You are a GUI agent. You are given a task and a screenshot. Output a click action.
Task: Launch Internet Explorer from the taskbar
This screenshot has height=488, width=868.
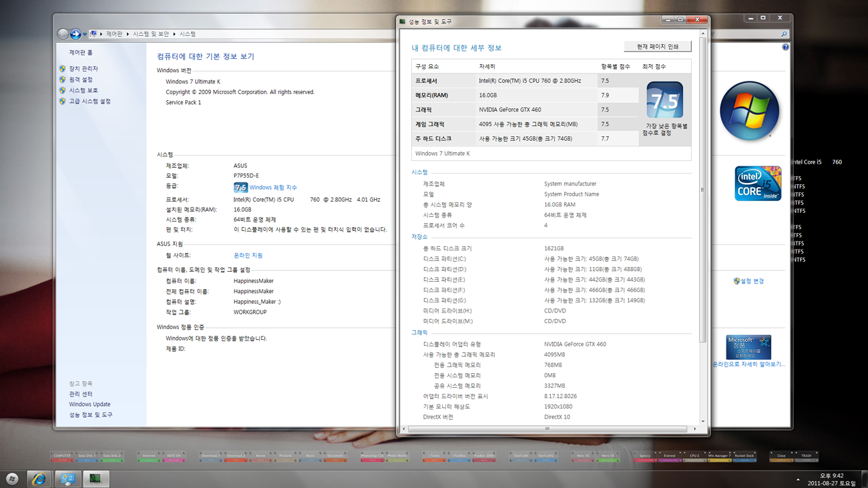pos(39,479)
